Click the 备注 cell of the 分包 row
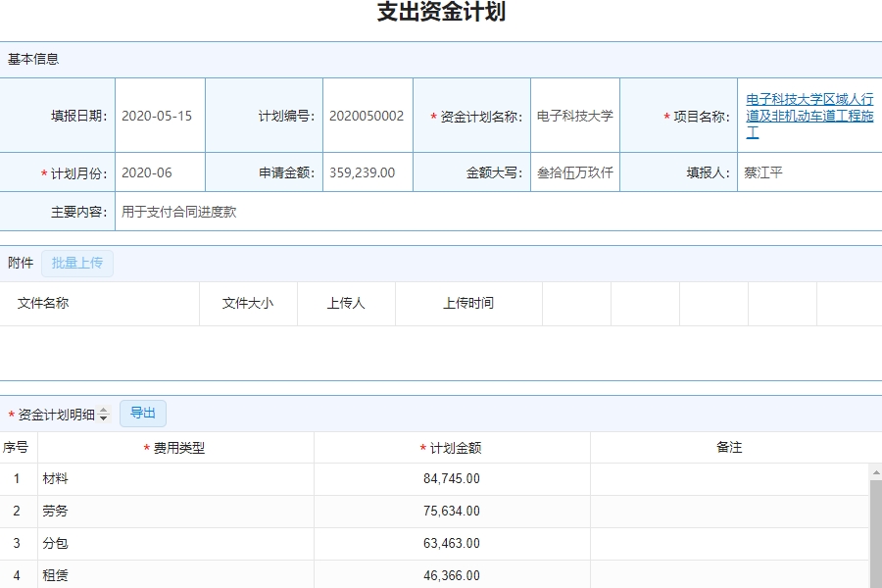882x588 pixels. click(x=729, y=544)
